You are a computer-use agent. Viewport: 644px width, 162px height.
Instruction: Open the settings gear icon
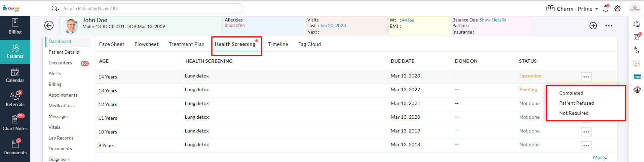click(x=617, y=9)
